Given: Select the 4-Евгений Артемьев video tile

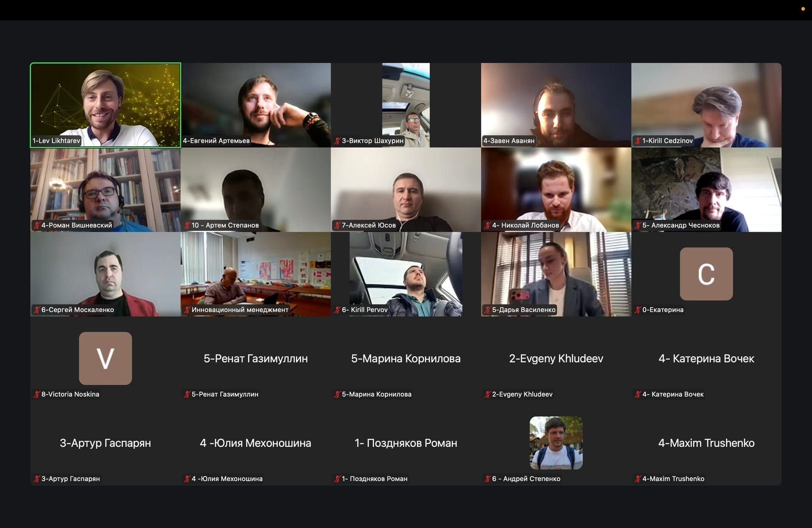Looking at the screenshot, I should coord(256,105).
